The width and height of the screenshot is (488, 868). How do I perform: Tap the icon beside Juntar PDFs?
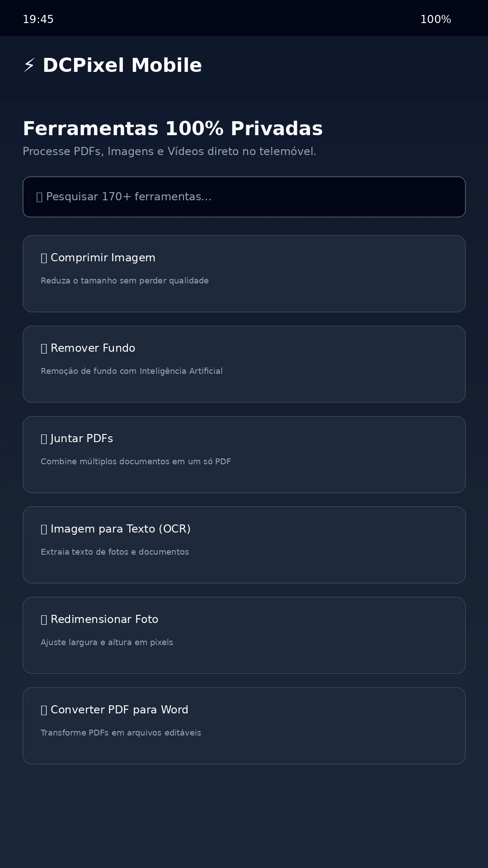tap(44, 439)
